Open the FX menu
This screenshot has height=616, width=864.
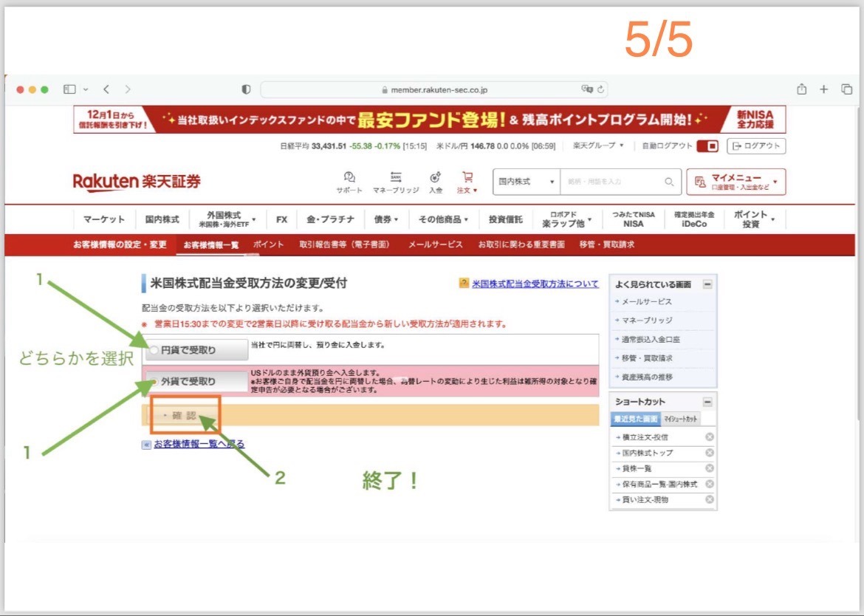coord(281,219)
